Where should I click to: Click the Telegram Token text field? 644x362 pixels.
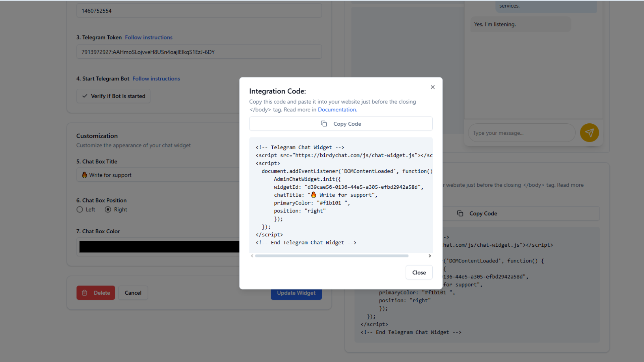(199, 52)
